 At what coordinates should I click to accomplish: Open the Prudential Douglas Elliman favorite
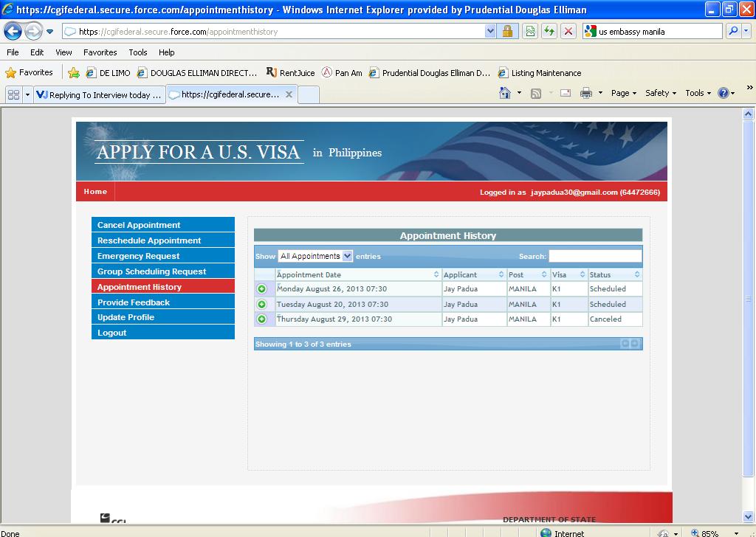(430, 73)
